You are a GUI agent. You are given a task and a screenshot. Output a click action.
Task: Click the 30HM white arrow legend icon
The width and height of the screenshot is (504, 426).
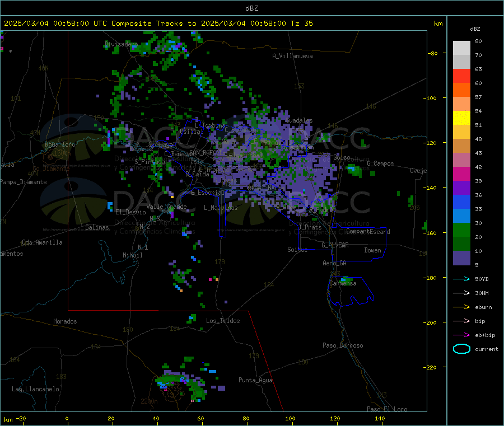point(461,293)
